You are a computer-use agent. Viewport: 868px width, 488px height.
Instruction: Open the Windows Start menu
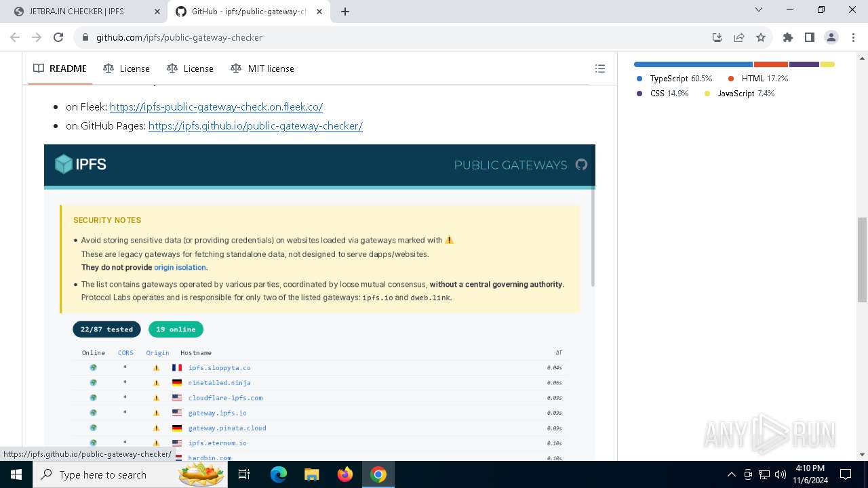click(16, 474)
